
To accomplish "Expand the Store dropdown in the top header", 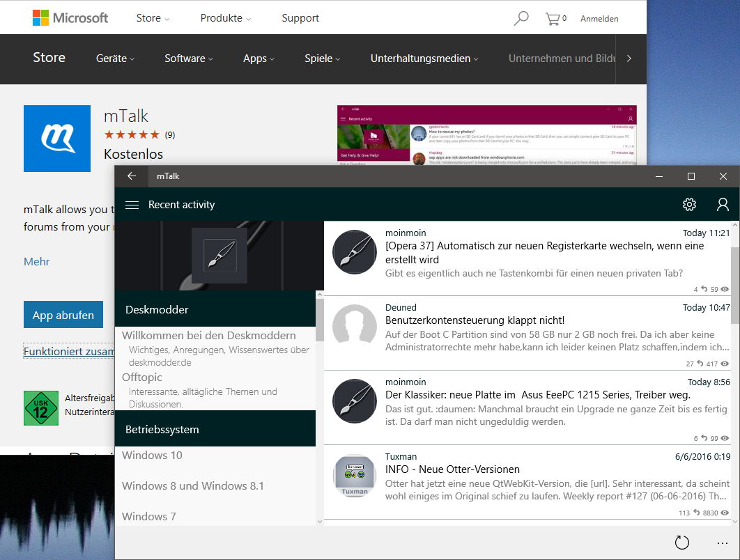I will pyautogui.click(x=153, y=18).
